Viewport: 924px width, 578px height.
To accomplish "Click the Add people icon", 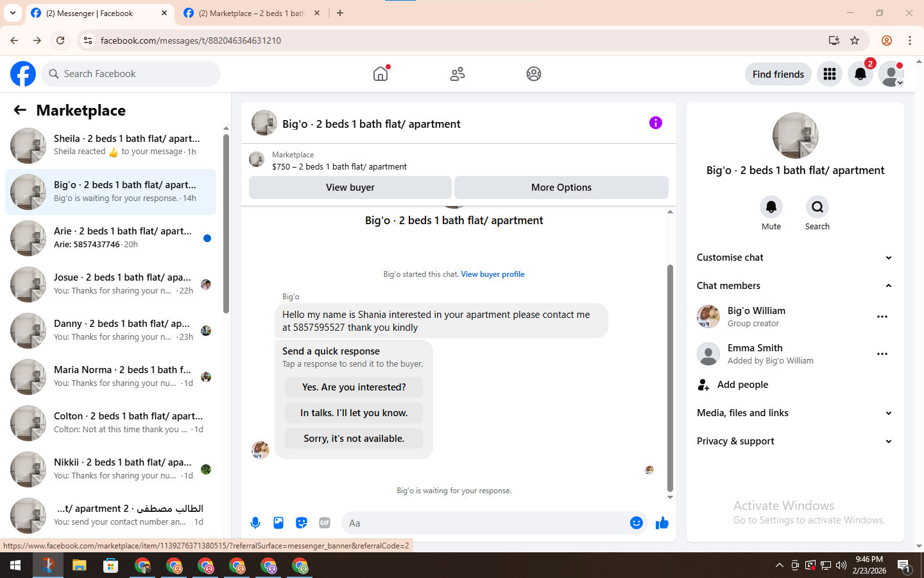I will [x=703, y=385].
